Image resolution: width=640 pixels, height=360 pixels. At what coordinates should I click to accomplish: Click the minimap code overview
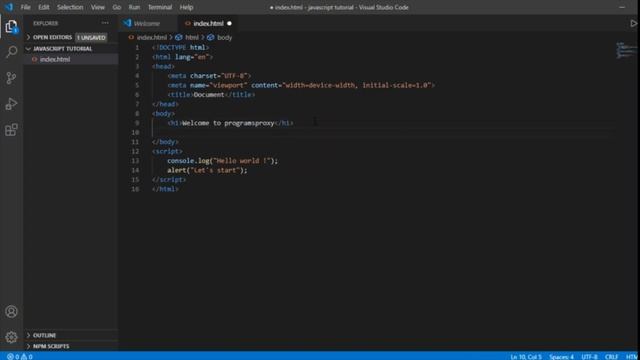626,51
